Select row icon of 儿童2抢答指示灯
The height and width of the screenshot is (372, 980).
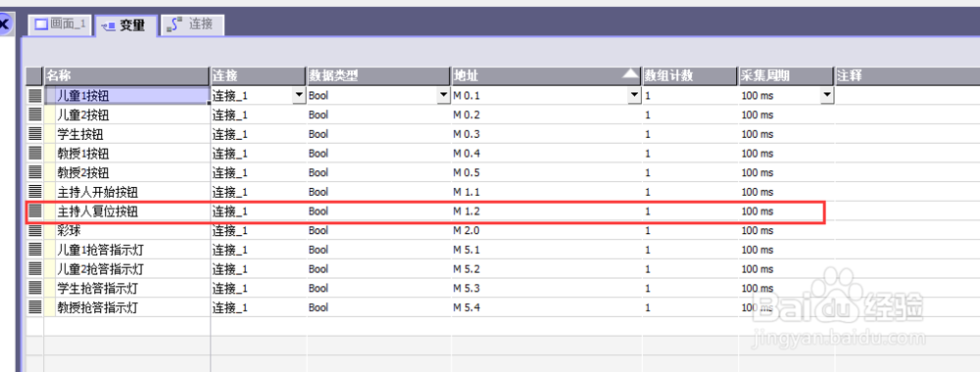click(35, 269)
